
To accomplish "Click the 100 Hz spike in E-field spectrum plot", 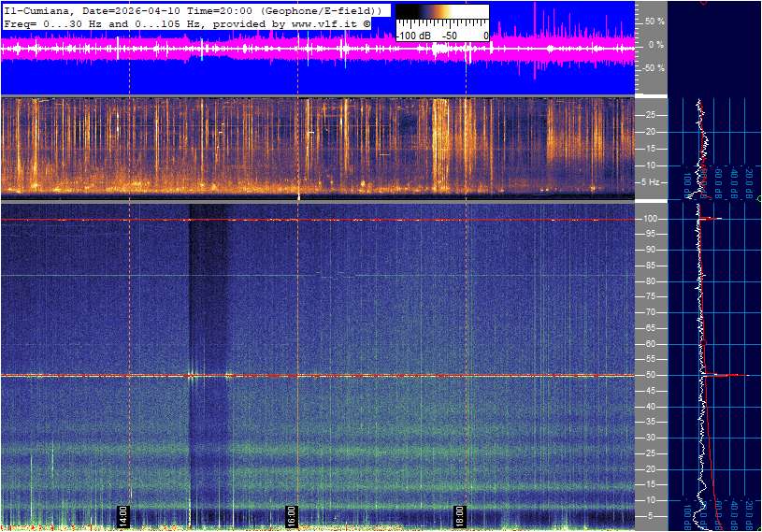I will click(x=711, y=219).
